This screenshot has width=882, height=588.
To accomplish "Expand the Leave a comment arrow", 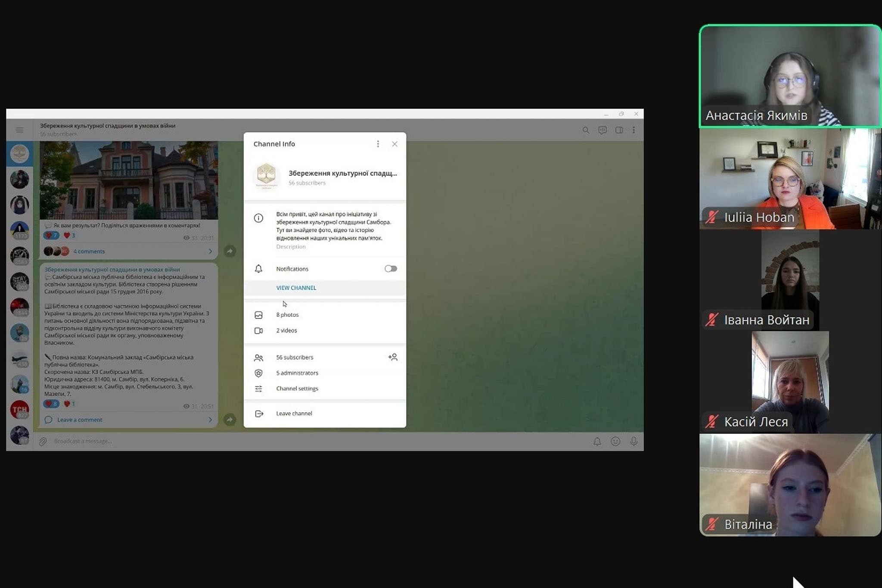I will point(210,420).
